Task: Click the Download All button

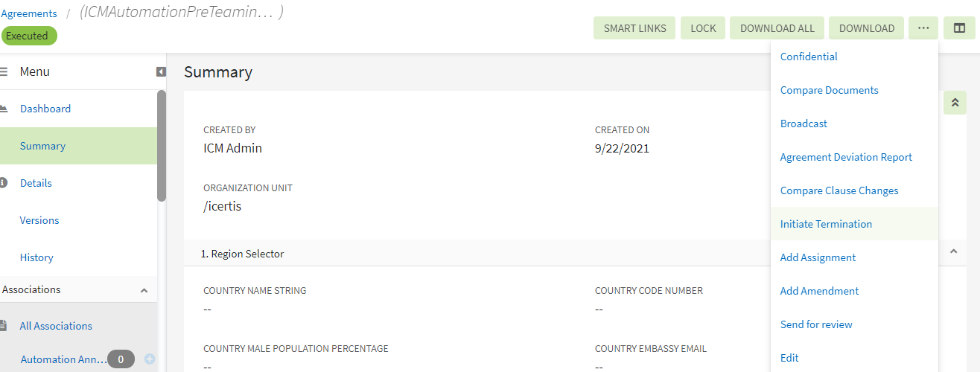Action: point(777,28)
